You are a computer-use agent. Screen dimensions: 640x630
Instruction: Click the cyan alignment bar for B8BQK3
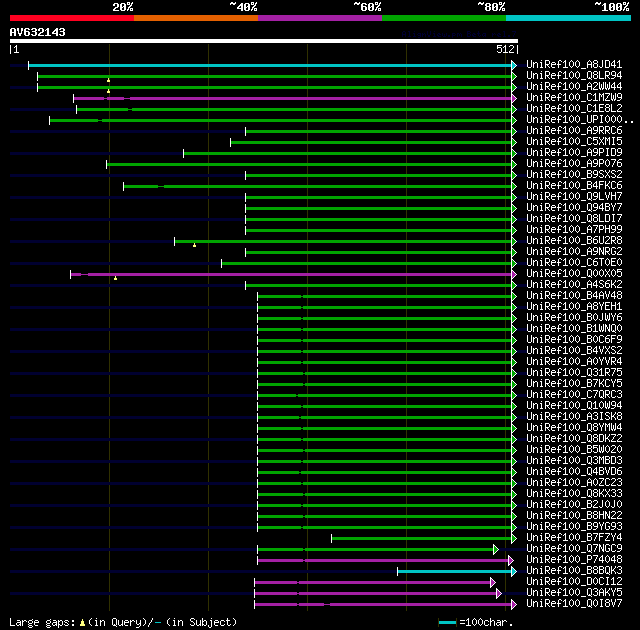454,572
